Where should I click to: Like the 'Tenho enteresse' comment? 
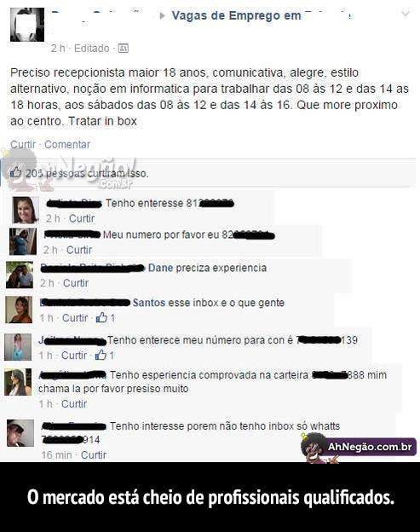82,218
